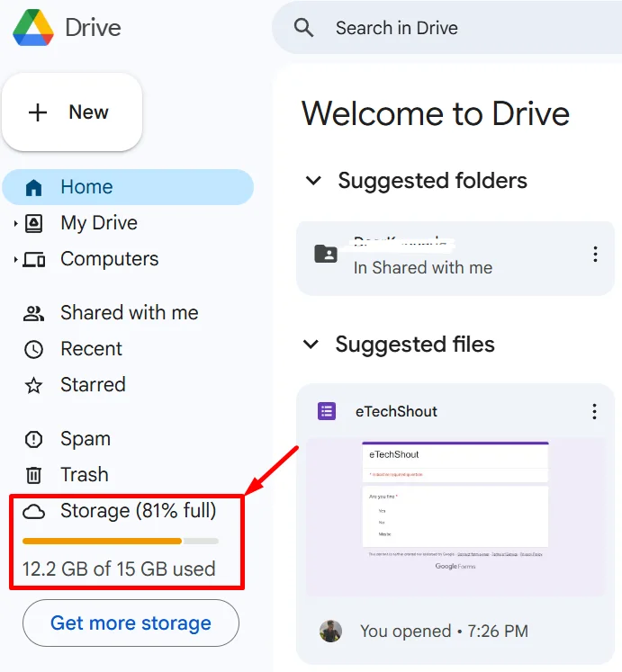Click the search magnifier icon
Viewport: 622px width, 672px height.
coord(304,28)
